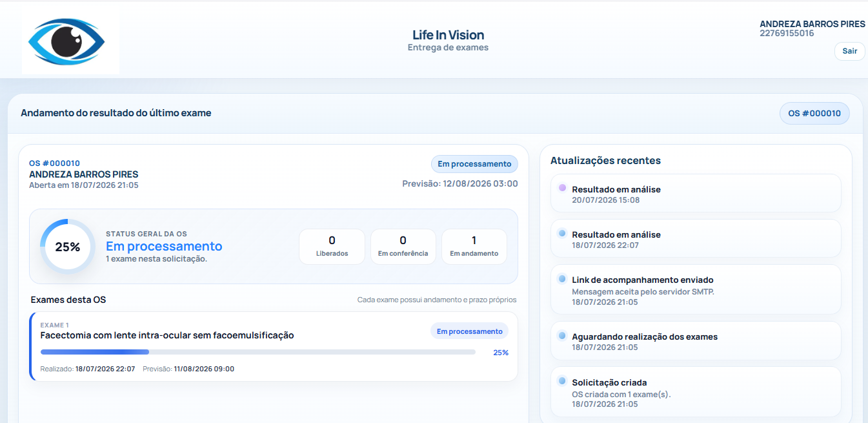This screenshot has height=423, width=868.
Task: Open the Facectomia com lente intra-ocular exam card
Action: click(274, 346)
